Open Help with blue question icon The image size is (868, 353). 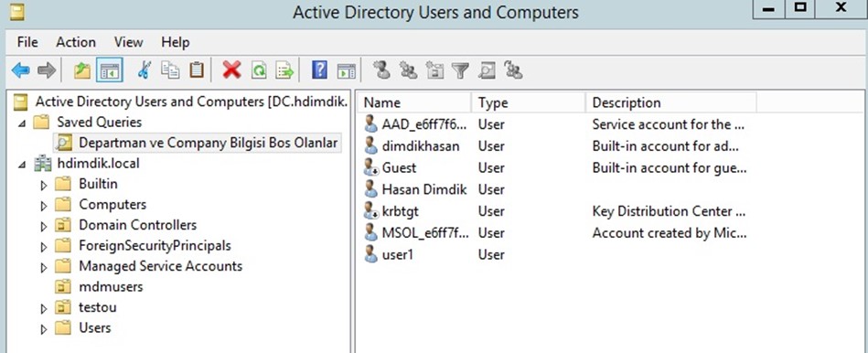tap(319, 70)
